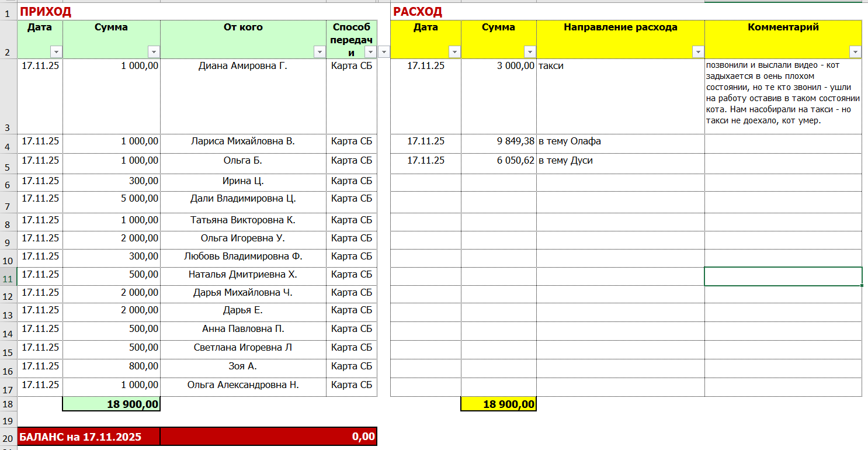Select the БАЛАНС на 17.11.2025 cell
The image size is (868, 450).
pyautogui.click(x=89, y=437)
